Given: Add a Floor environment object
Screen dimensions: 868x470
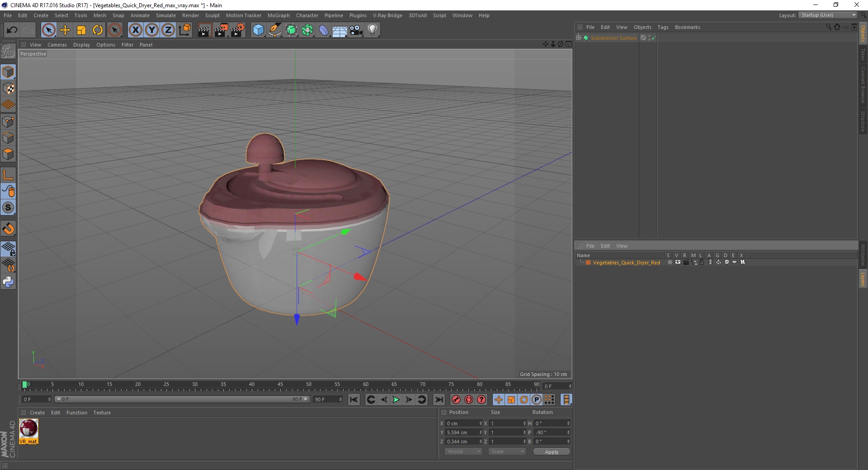Looking at the screenshot, I should click(x=340, y=30).
